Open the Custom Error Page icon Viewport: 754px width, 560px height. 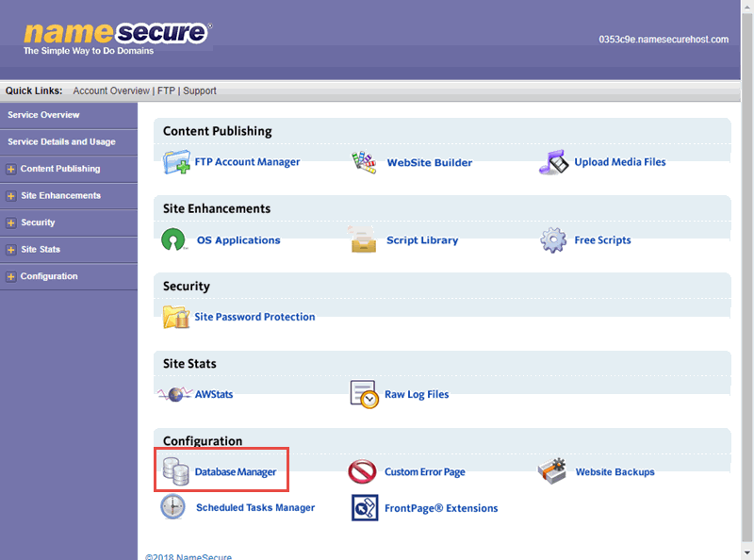(x=363, y=471)
